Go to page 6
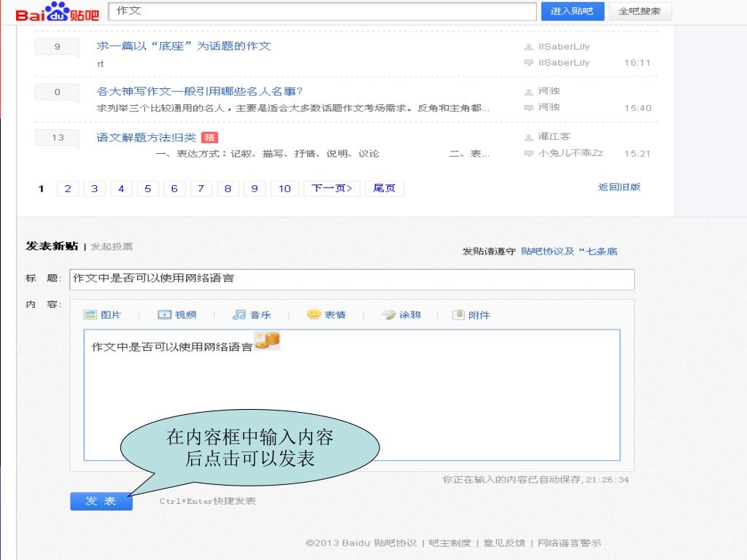 (174, 189)
